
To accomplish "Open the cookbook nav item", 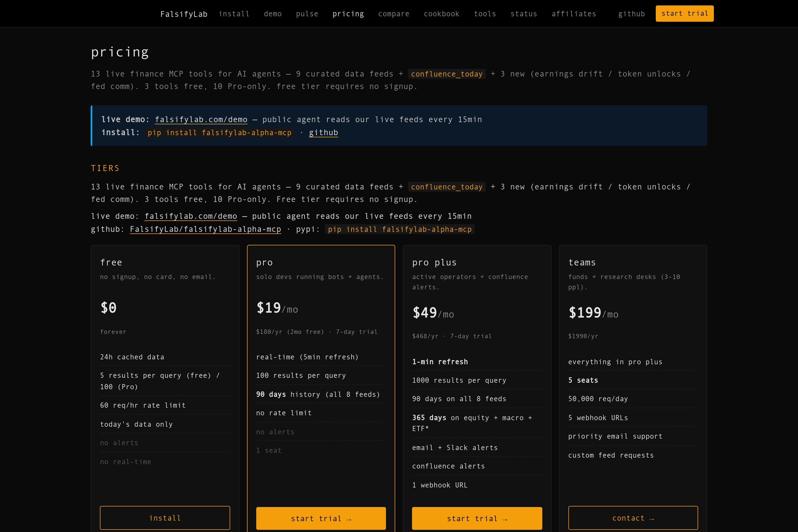I will pos(441,14).
